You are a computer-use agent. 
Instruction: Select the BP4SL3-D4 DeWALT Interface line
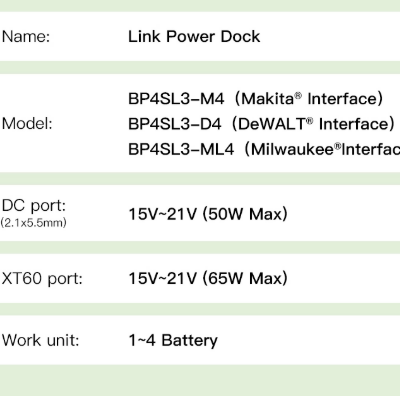point(262,124)
